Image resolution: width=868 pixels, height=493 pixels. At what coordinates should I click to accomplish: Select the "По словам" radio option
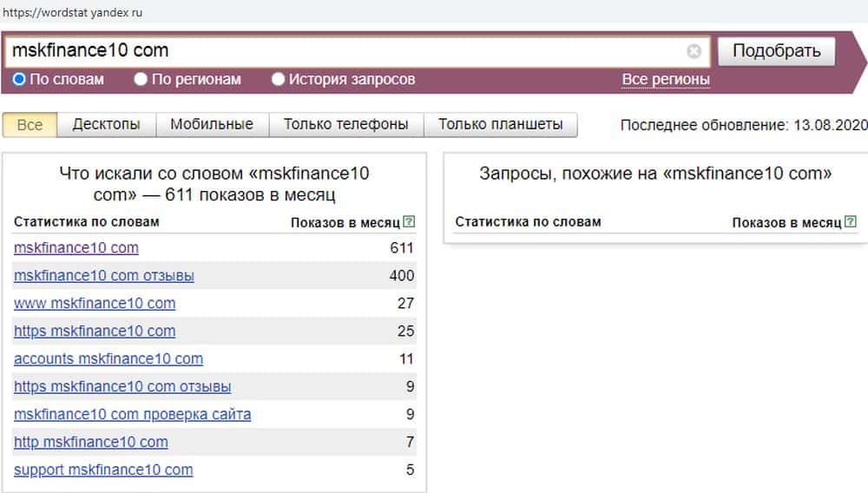[x=20, y=80]
